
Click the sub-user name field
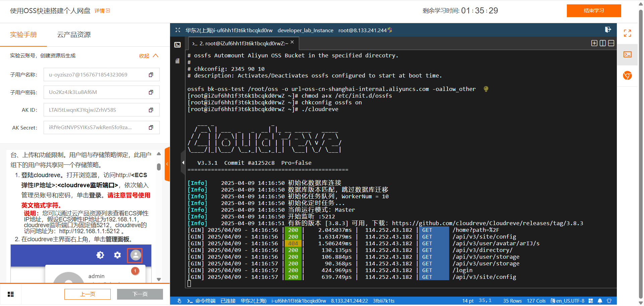(x=101, y=75)
